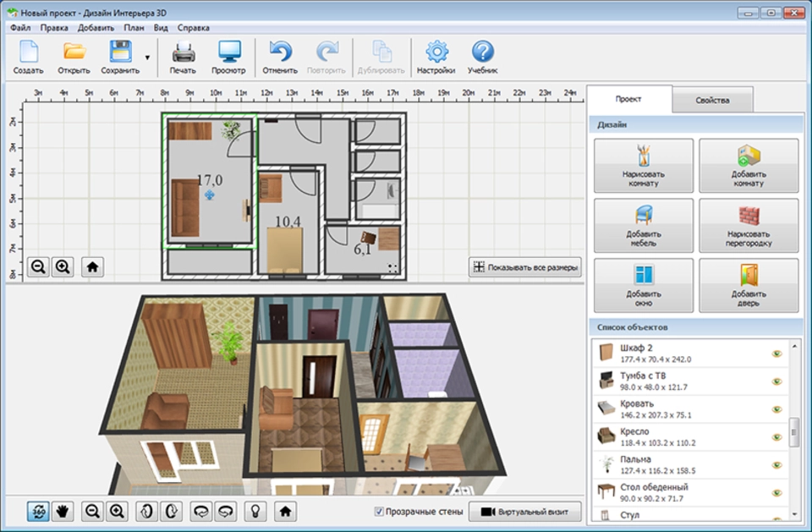Zoom in the 3D view
The image size is (812, 532).
coord(117,512)
